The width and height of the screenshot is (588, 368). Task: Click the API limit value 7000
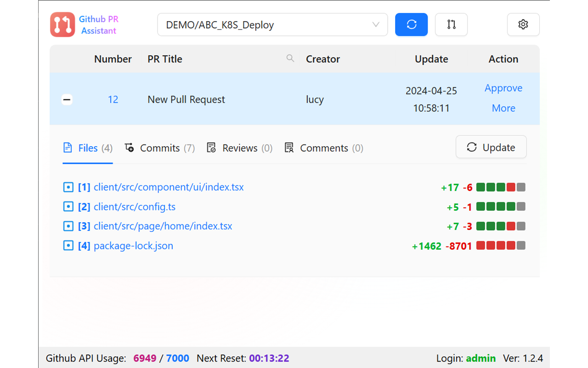pyautogui.click(x=178, y=358)
